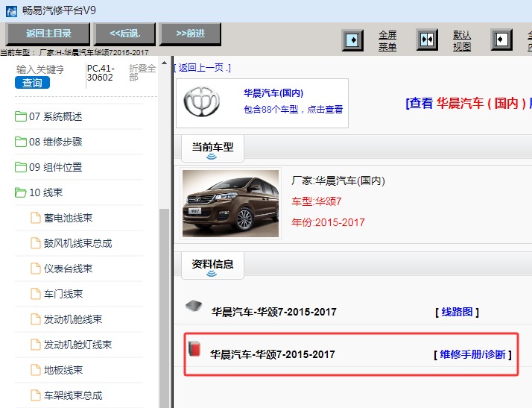Select the 全屏菜单 label
This screenshot has height=408, width=532.
tap(387, 40)
